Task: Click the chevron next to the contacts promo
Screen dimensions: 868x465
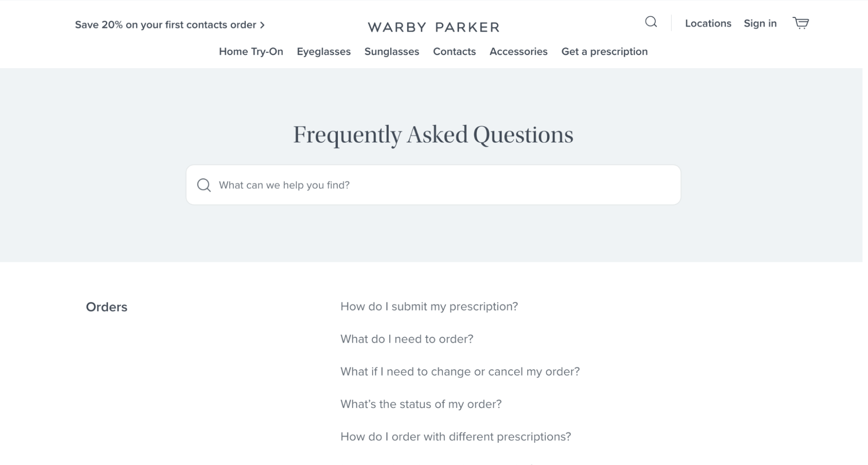Action: click(262, 25)
